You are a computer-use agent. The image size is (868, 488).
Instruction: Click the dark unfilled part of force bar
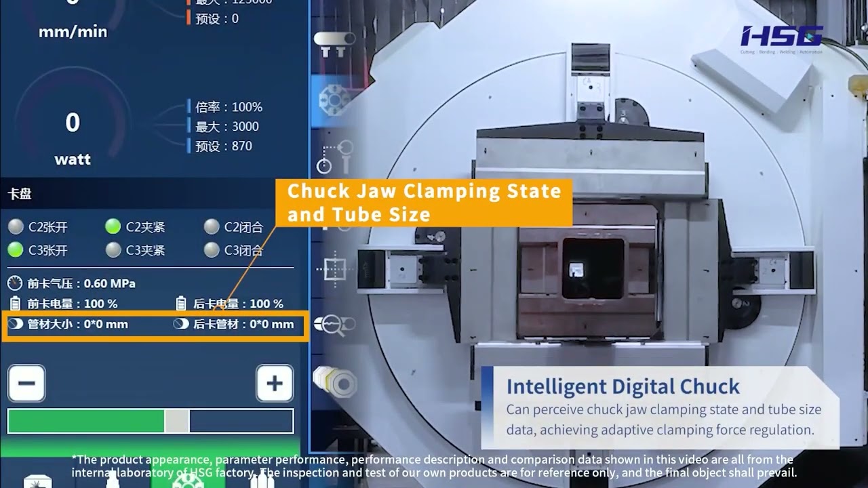(x=241, y=421)
